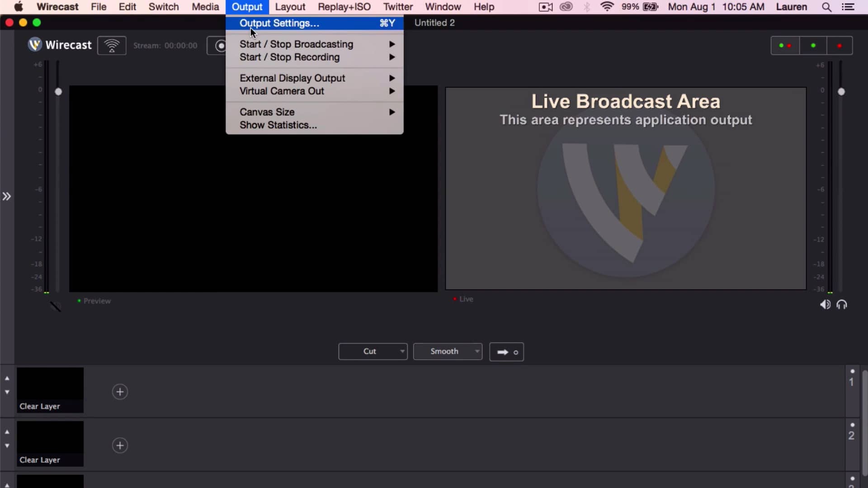Open the Smooth transition speed dropdown
The width and height of the screenshot is (868, 488).
448,351
